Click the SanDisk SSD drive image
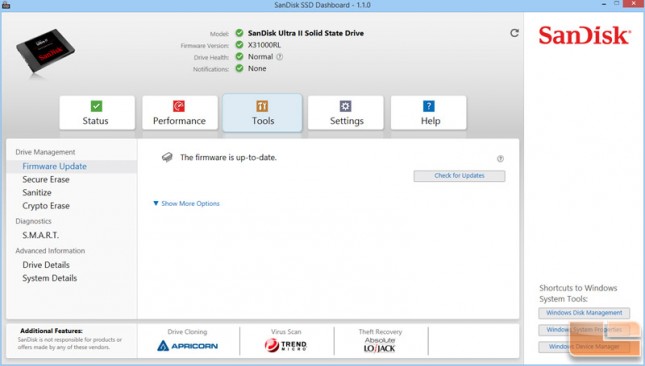Screen dimensions: 645x366 (45, 52)
